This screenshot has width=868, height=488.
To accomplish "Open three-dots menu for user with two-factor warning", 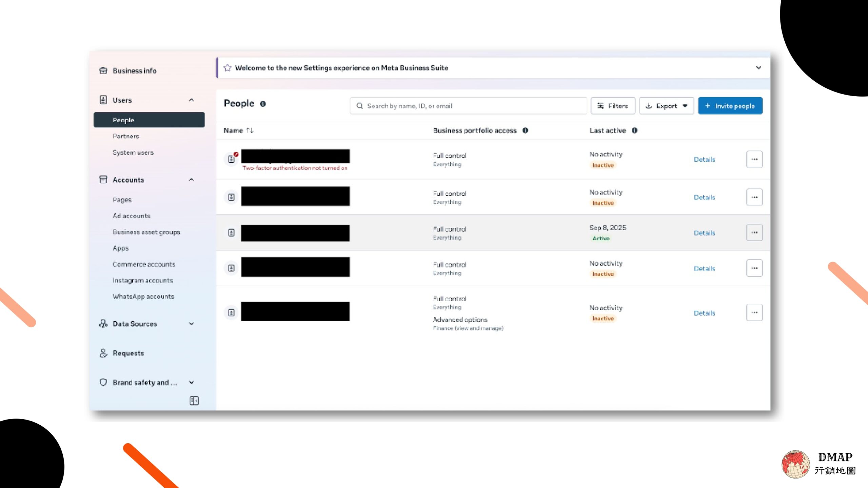I will [754, 159].
